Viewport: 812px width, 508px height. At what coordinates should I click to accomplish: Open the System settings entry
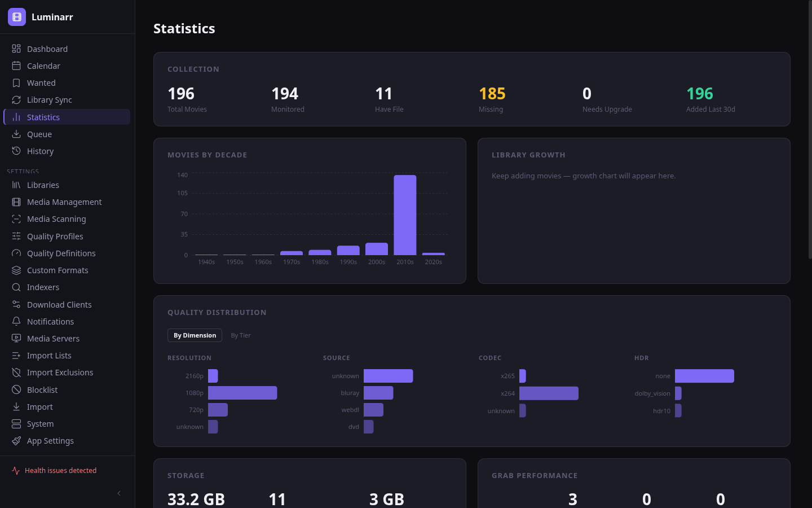pos(40,423)
